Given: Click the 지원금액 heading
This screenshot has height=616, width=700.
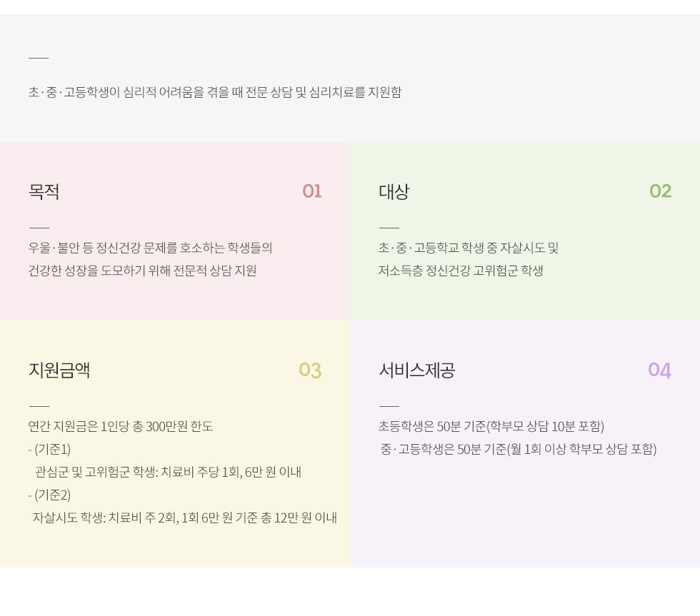Looking at the screenshot, I should [59, 370].
